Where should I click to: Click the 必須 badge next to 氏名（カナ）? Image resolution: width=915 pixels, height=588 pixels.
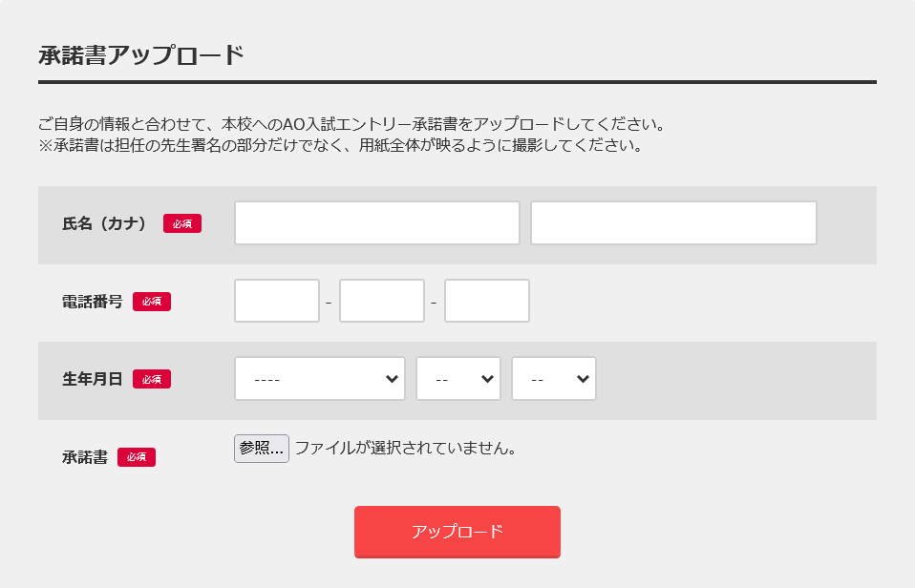point(182,223)
